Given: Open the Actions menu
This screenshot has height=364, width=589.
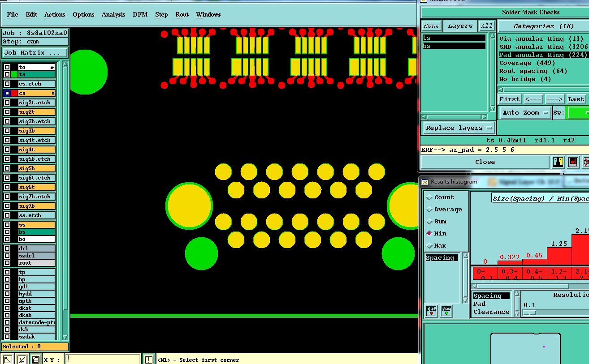Looking at the screenshot, I should [x=55, y=15].
